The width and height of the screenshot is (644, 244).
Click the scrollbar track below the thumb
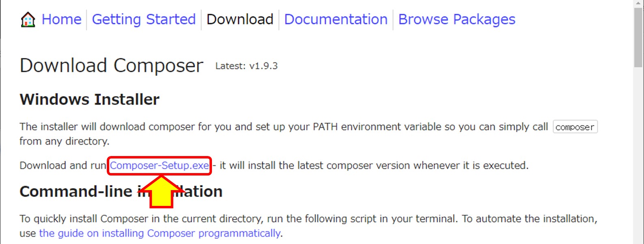click(638, 162)
